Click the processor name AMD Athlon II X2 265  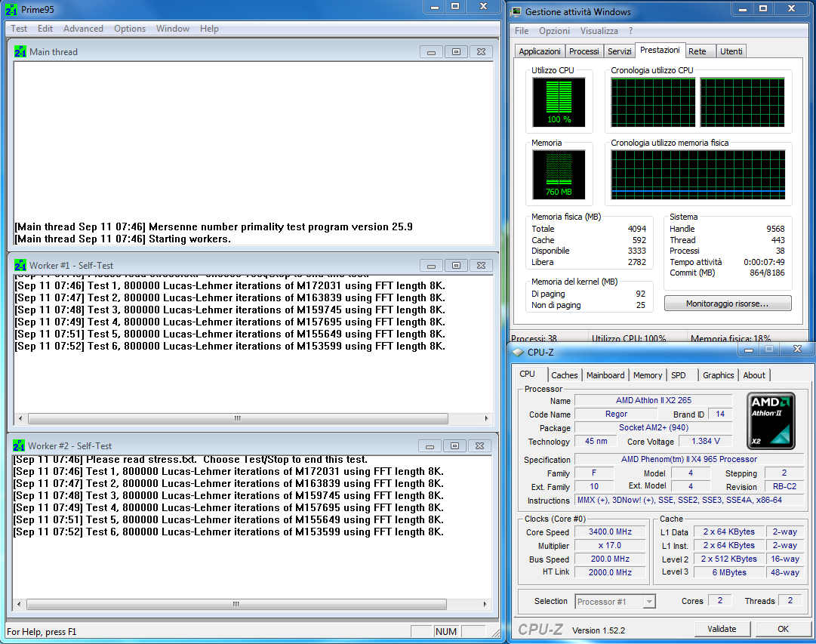click(x=654, y=400)
